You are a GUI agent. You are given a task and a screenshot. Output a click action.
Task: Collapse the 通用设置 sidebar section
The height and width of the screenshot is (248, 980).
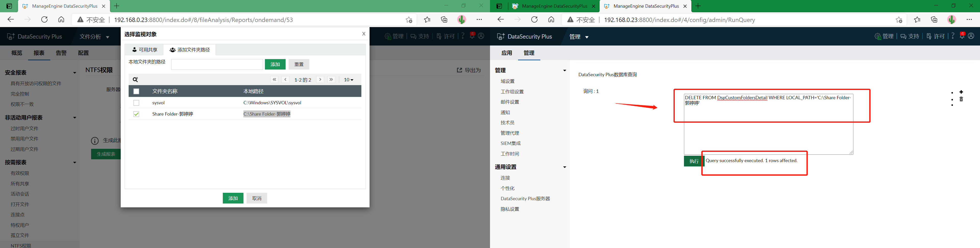[565, 167]
